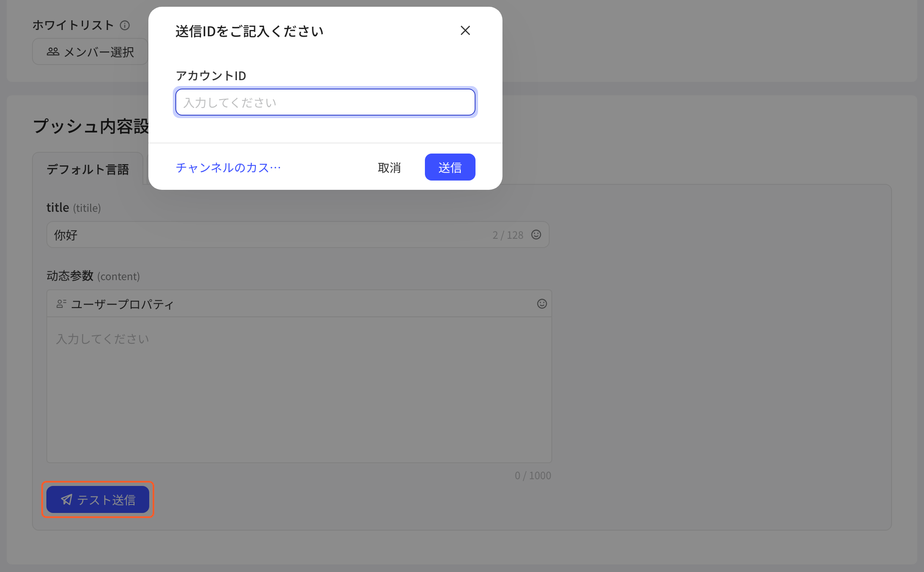The width and height of the screenshot is (924, 572).
Task: Click the content textarea placeholder 入力してください
Action: pos(103,339)
